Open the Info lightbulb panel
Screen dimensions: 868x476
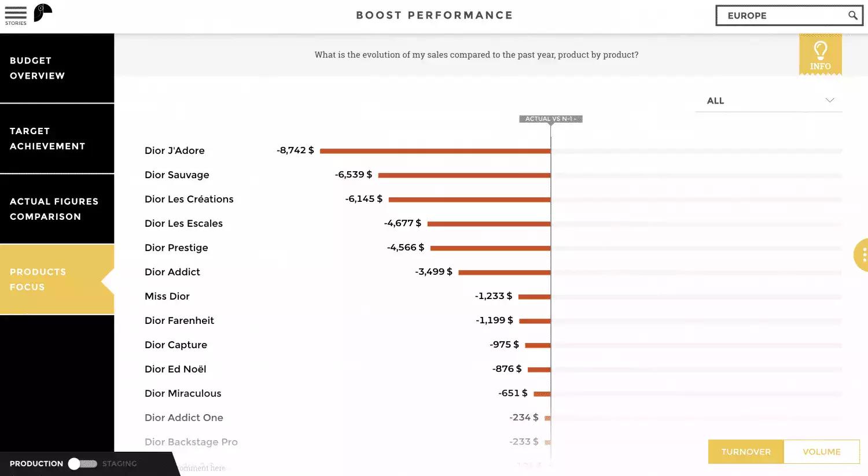(x=820, y=55)
